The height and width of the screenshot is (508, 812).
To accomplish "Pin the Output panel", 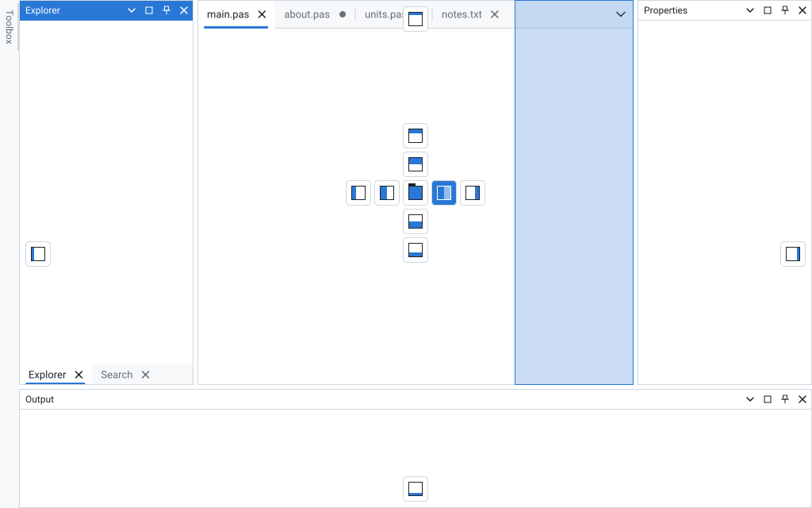I will tap(785, 399).
